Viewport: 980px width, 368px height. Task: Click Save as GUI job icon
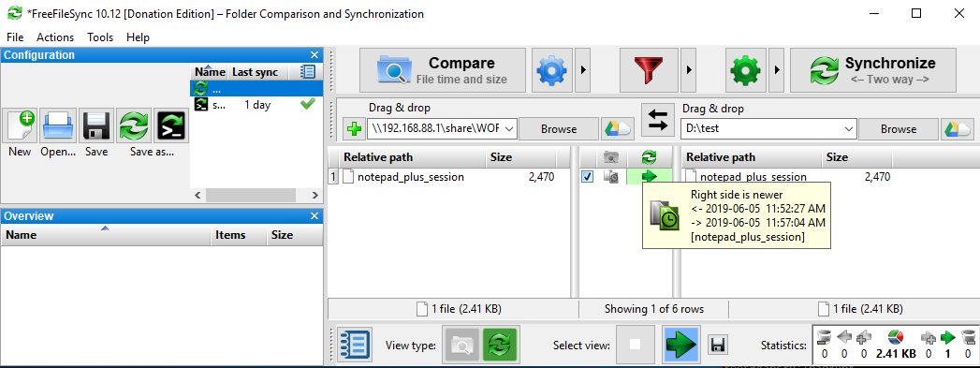[x=134, y=125]
